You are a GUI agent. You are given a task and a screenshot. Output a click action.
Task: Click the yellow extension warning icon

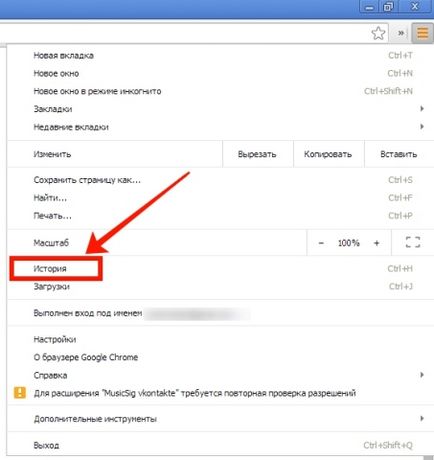[x=20, y=393]
